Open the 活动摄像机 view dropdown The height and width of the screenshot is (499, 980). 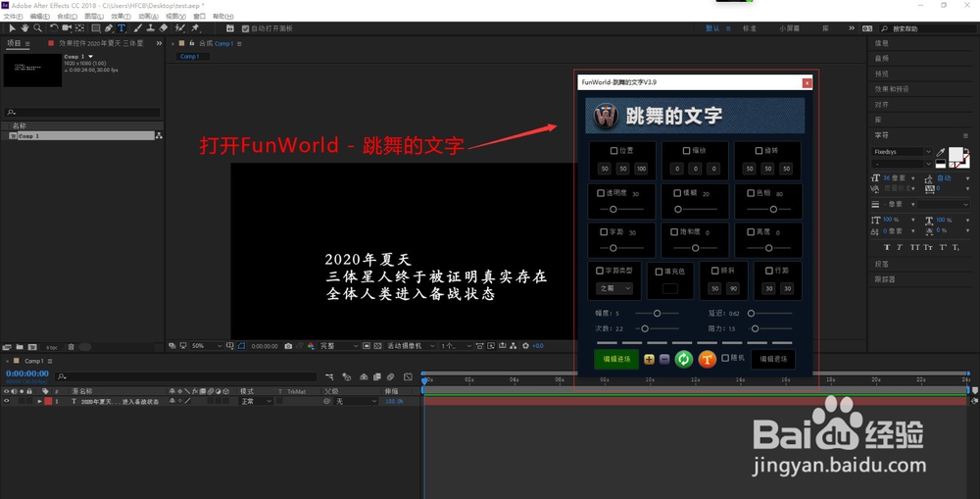[411, 346]
